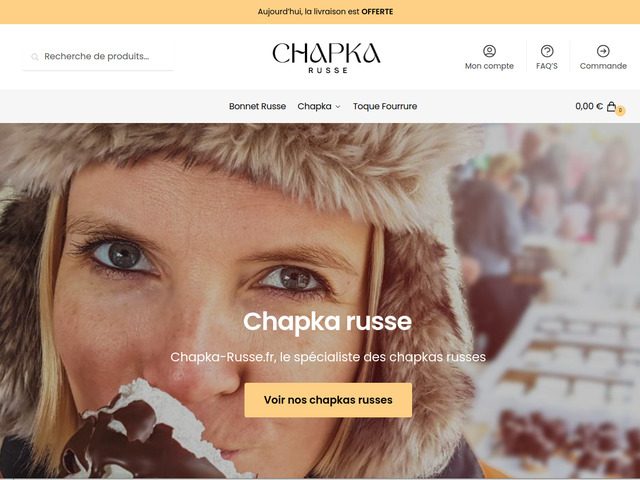Screen dimensions: 640x480
Task: Click the user profile account icon
Action: [x=489, y=51]
